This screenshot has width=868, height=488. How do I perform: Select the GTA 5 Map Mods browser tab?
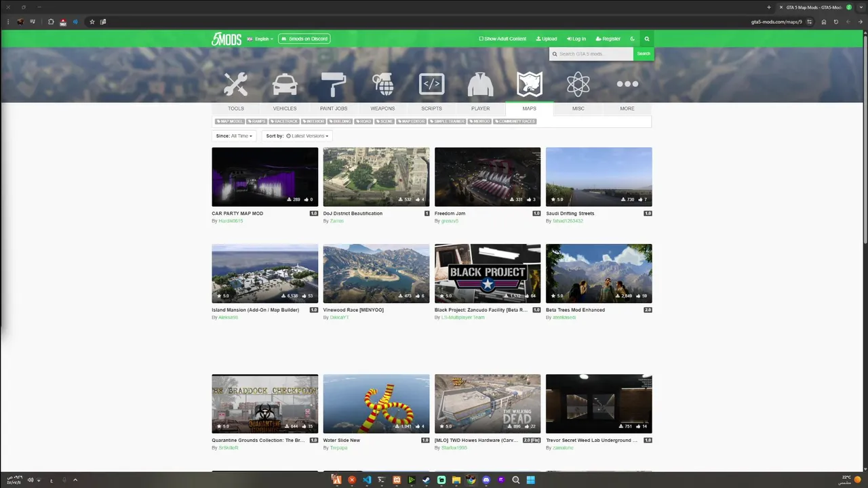[814, 7]
